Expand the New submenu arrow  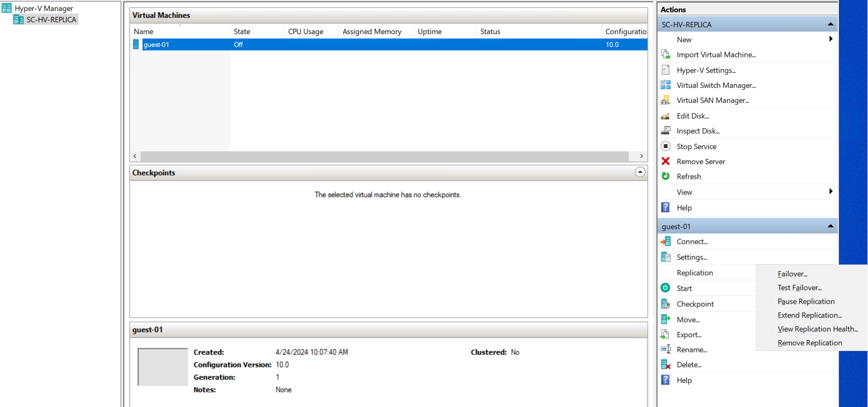tap(830, 39)
